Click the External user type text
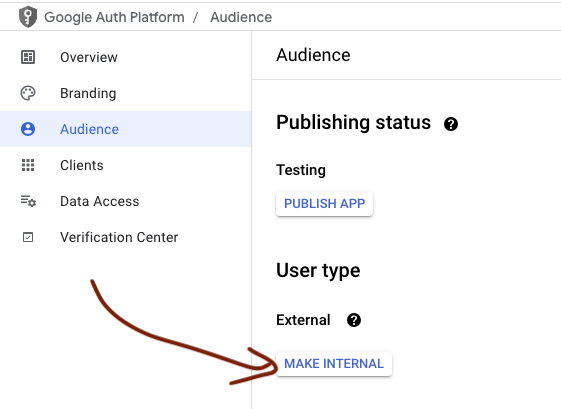The image size is (561, 409). [303, 320]
